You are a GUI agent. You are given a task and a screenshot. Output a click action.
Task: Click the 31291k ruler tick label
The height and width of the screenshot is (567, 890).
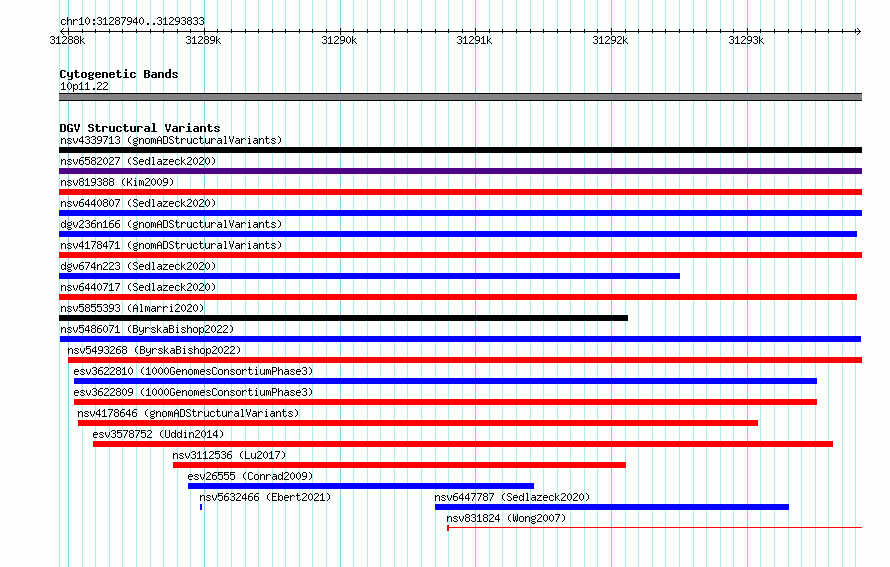[475, 40]
